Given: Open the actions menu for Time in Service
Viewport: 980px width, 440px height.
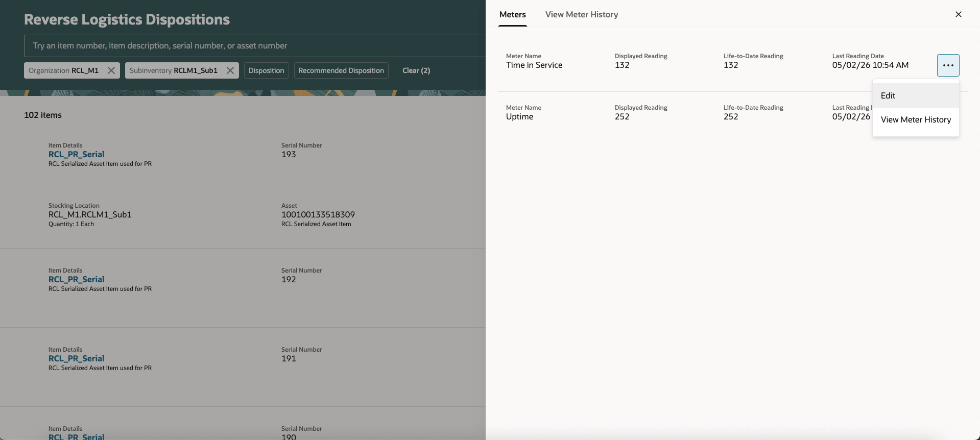Looking at the screenshot, I should click(x=948, y=65).
